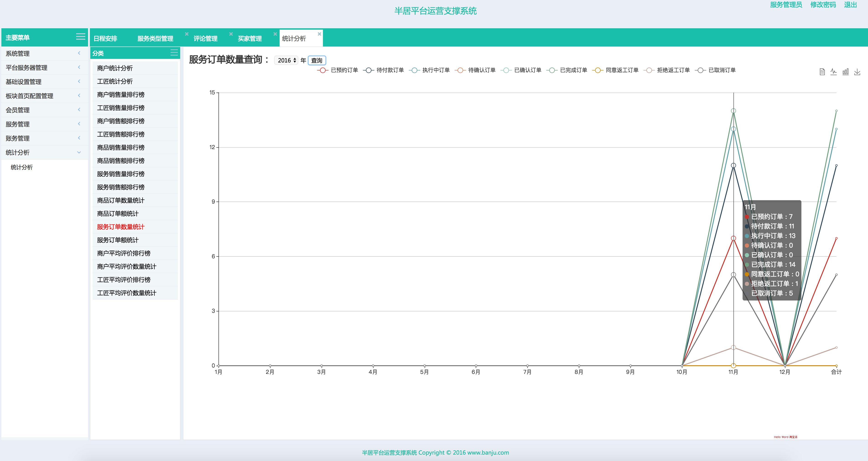
Task: Switch chart to line type icon
Action: (x=834, y=72)
